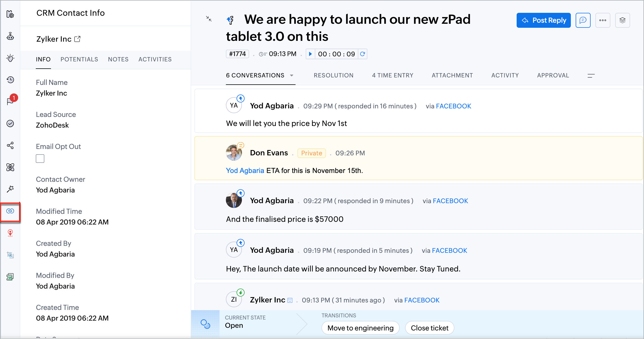
Task: Open the comment icon beside Post Reply
Action: [x=583, y=20]
